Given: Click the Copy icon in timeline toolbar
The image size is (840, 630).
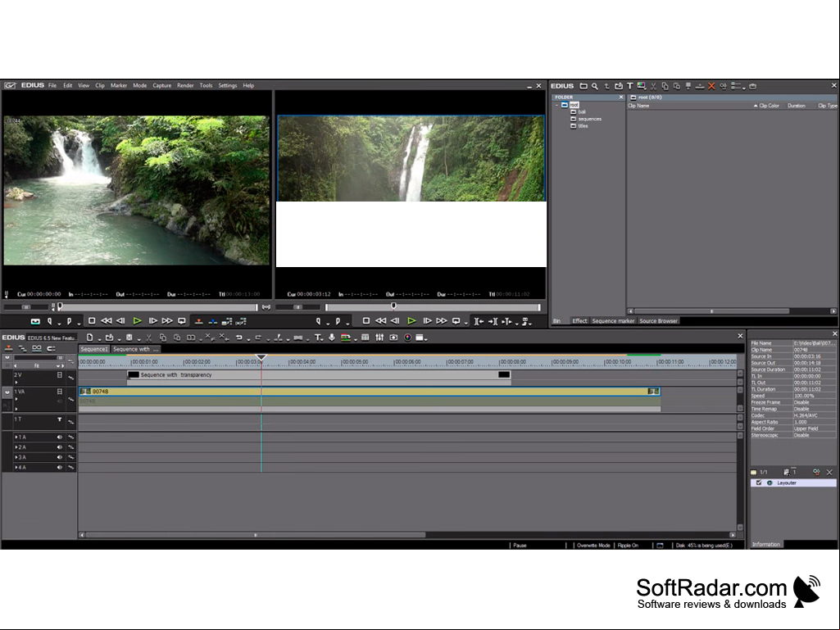Looking at the screenshot, I should point(163,338).
